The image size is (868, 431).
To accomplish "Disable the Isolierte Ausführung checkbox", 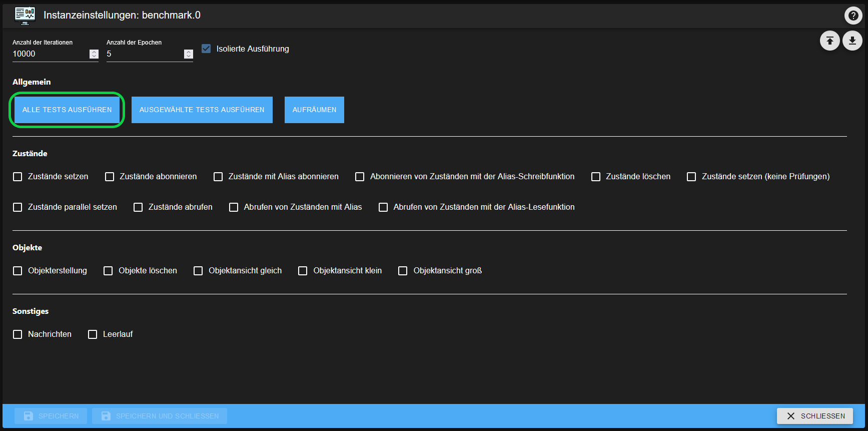I will 206,49.
